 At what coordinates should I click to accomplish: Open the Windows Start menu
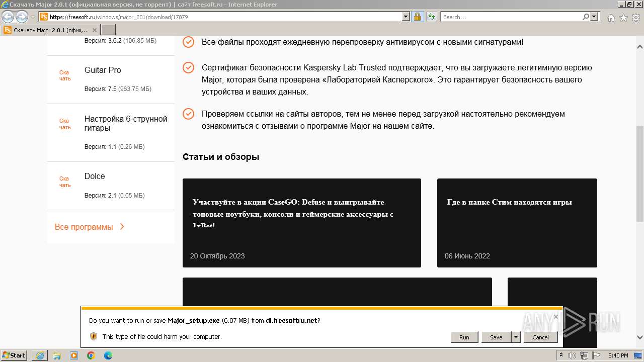pos(14,355)
